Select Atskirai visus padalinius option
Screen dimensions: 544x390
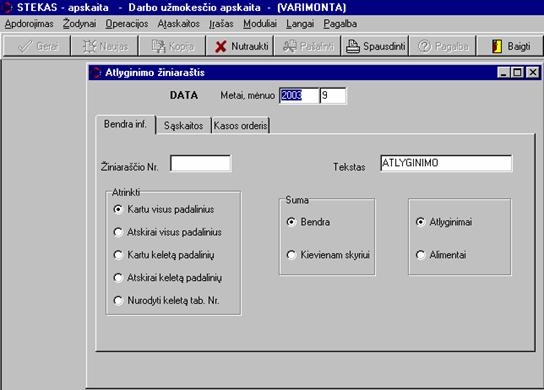[168, 232]
